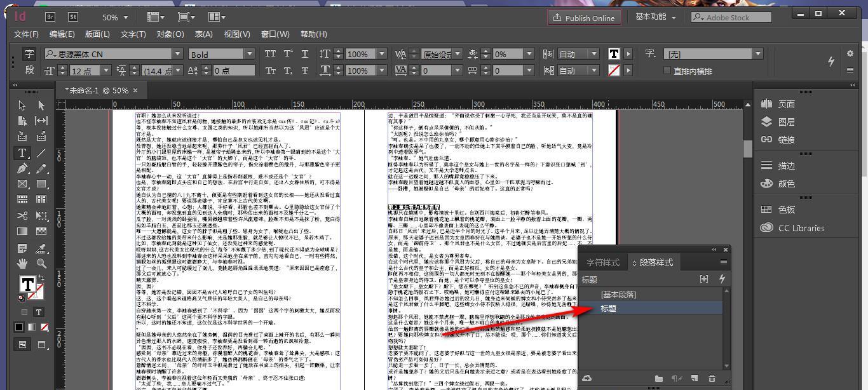Toggle 直排内横排 checkbox
The image size is (868, 390).
(x=667, y=71)
